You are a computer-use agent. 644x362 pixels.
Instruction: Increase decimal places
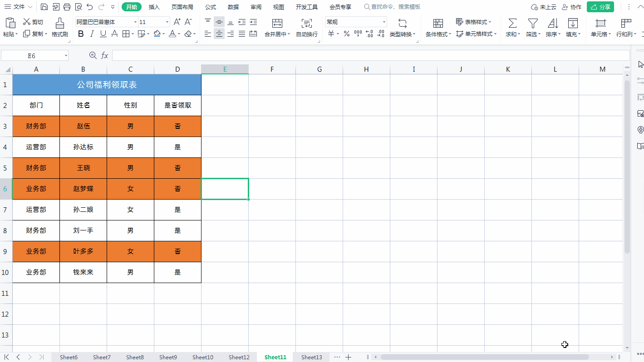coord(369,34)
